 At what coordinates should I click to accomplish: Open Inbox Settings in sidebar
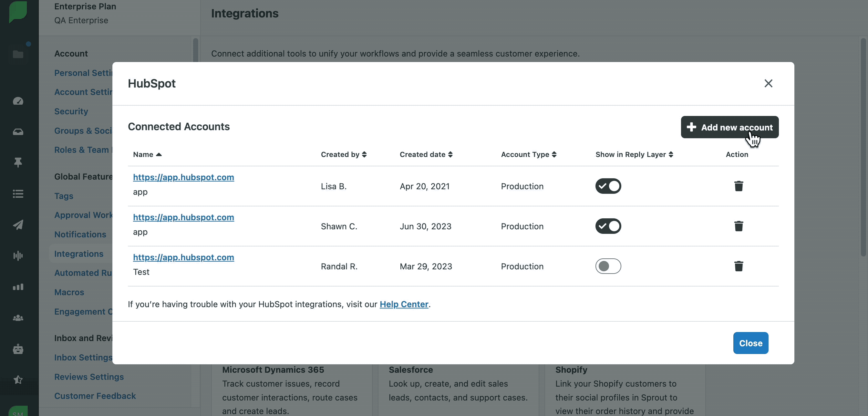pyautogui.click(x=83, y=357)
